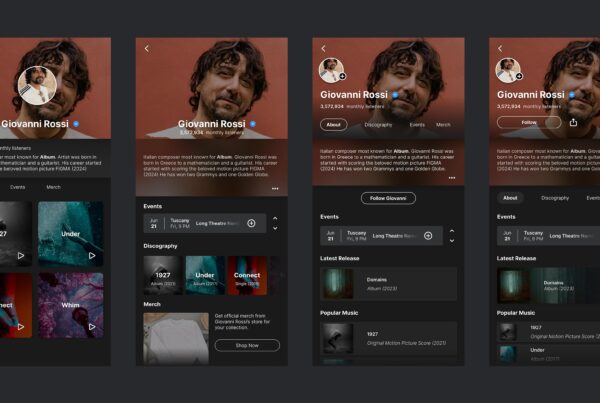This screenshot has width=600, height=403.
Task: Tap back arrow on second phone screen
Action: pos(147,48)
